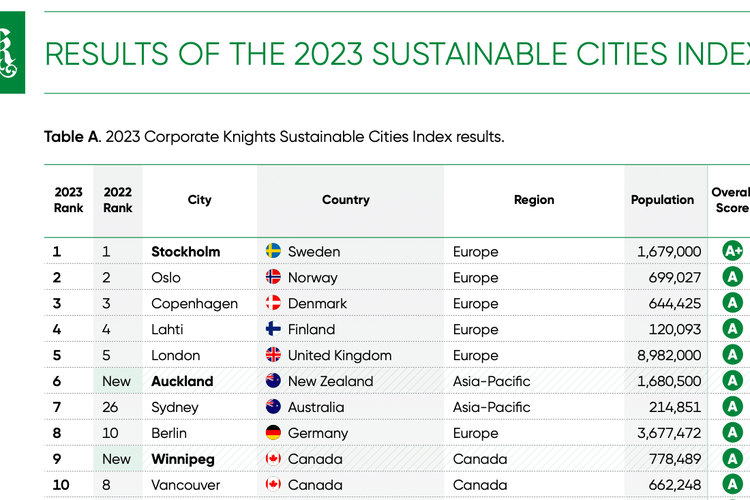Select the Auckland city name
750x500 pixels.
coord(182,381)
